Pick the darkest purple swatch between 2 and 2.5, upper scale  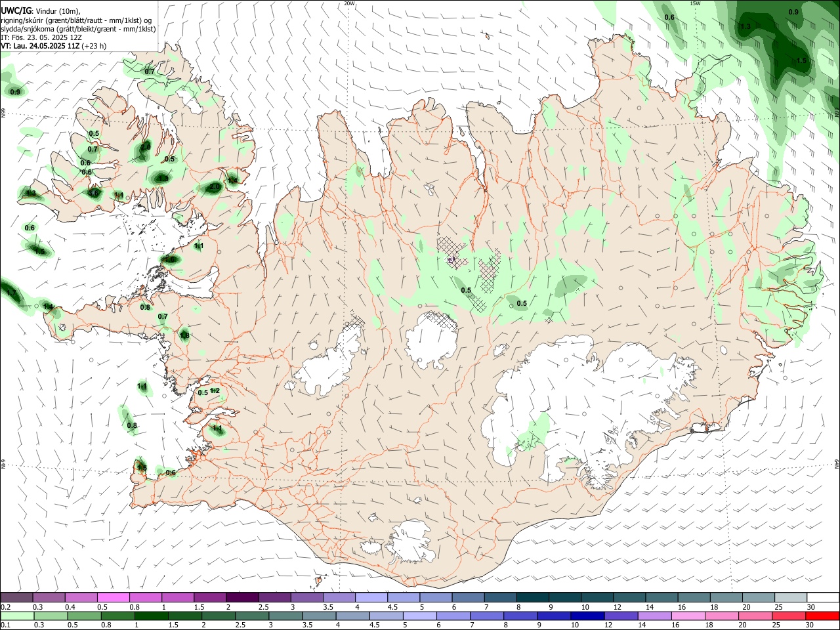click(241, 597)
